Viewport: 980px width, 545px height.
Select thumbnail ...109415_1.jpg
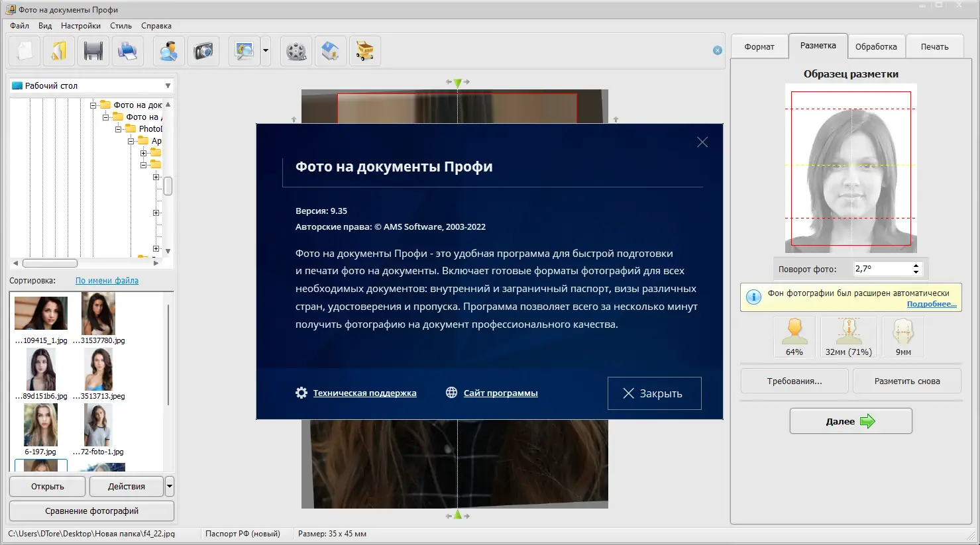click(x=41, y=313)
